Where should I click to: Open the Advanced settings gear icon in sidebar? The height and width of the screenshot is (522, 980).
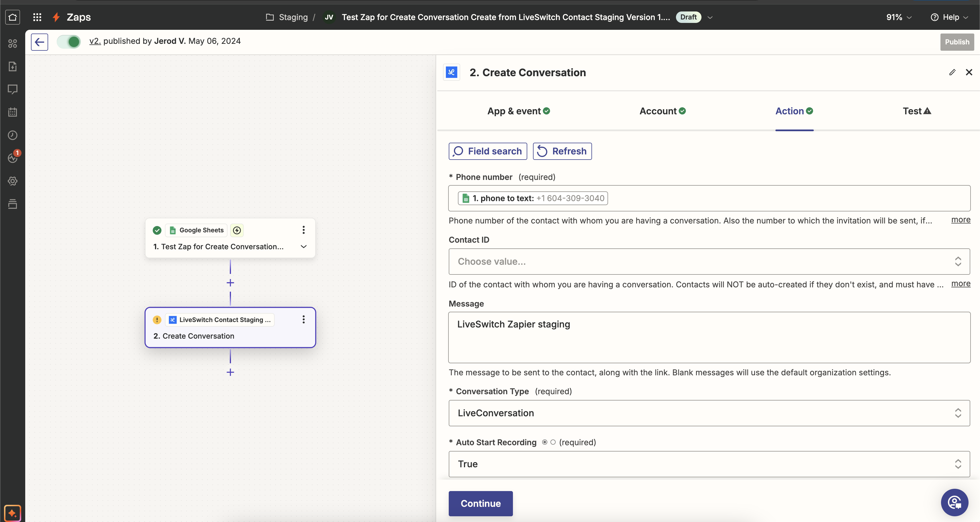pyautogui.click(x=13, y=181)
